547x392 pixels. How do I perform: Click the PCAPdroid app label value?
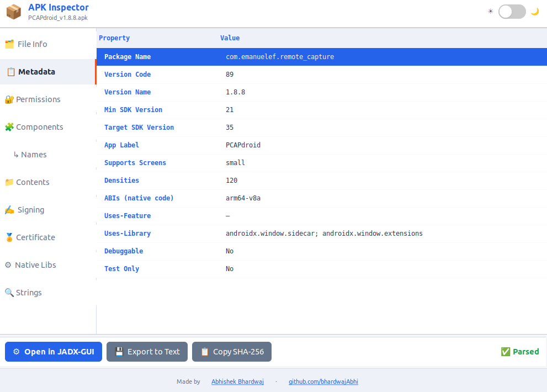tap(243, 145)
